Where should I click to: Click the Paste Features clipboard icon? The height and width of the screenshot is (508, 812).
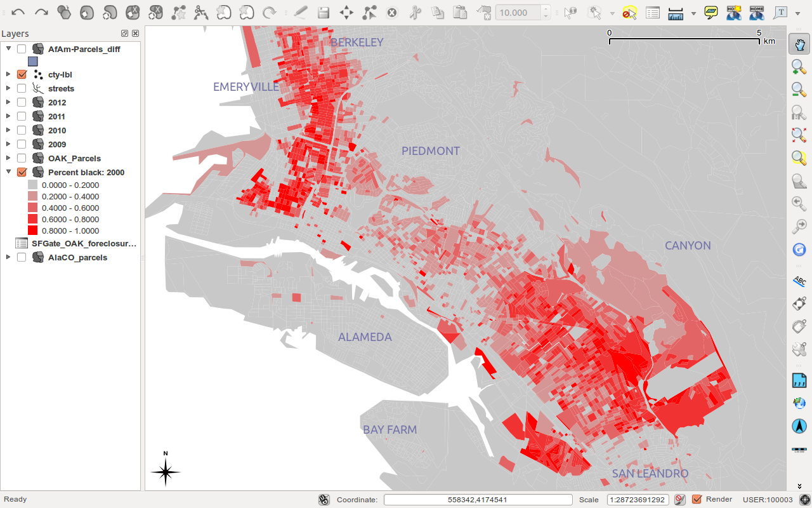click(461, 12)
